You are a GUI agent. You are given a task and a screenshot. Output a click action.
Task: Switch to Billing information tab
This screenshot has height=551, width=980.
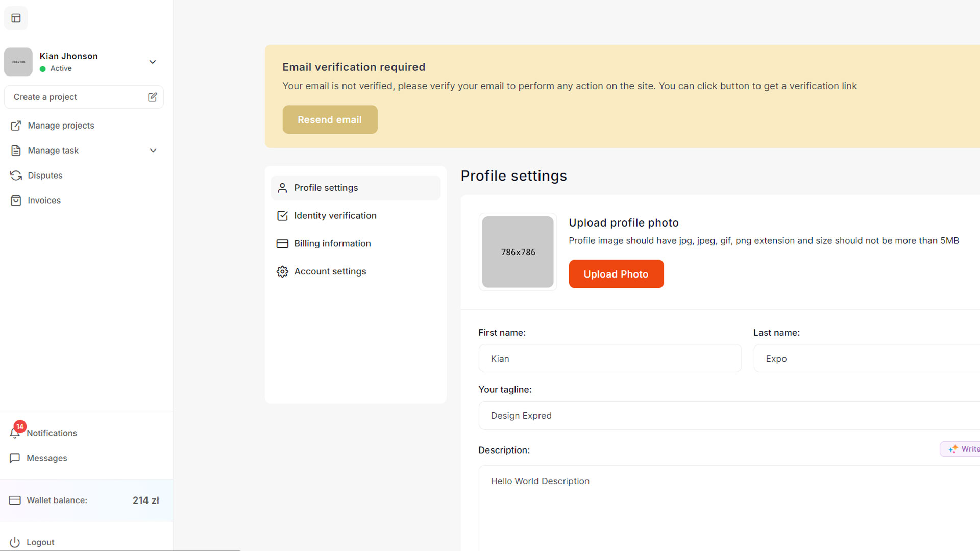point(332,244)
